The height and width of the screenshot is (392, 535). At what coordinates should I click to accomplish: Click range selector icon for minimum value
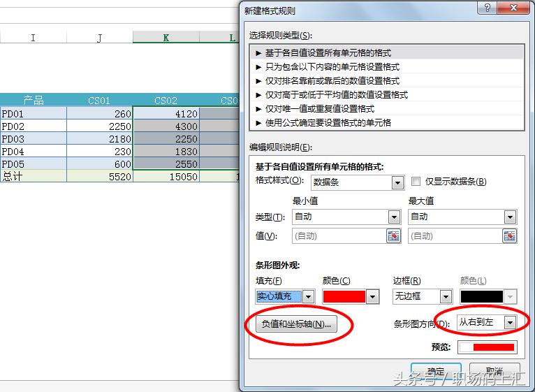pyautogui.click(x=393, y=236)
